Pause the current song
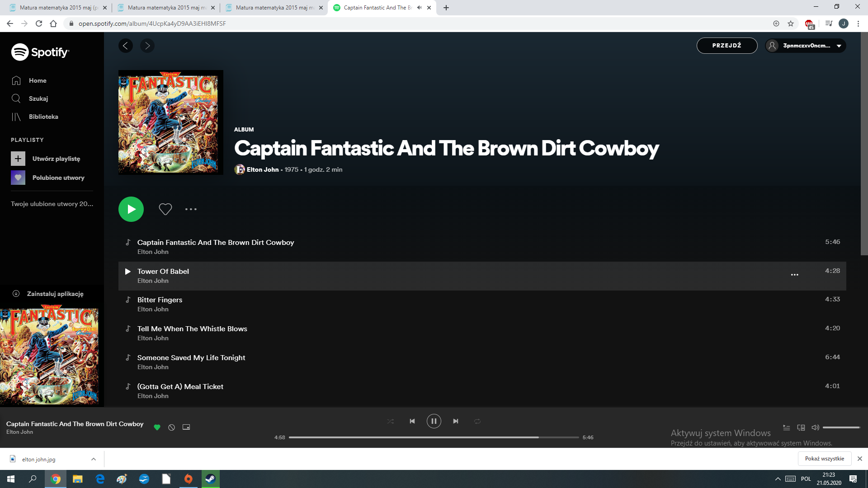Image resolution: width=868 pixels, height=488 pixels. (x=434, y=421)
